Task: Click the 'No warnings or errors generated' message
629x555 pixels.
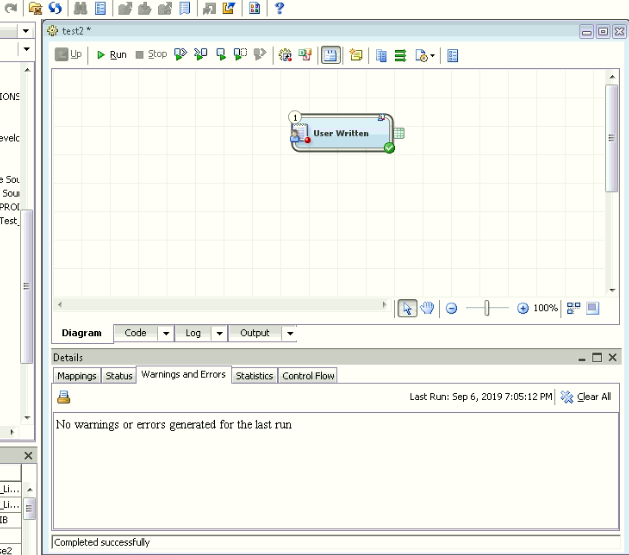Action: (x=174, y=424)
